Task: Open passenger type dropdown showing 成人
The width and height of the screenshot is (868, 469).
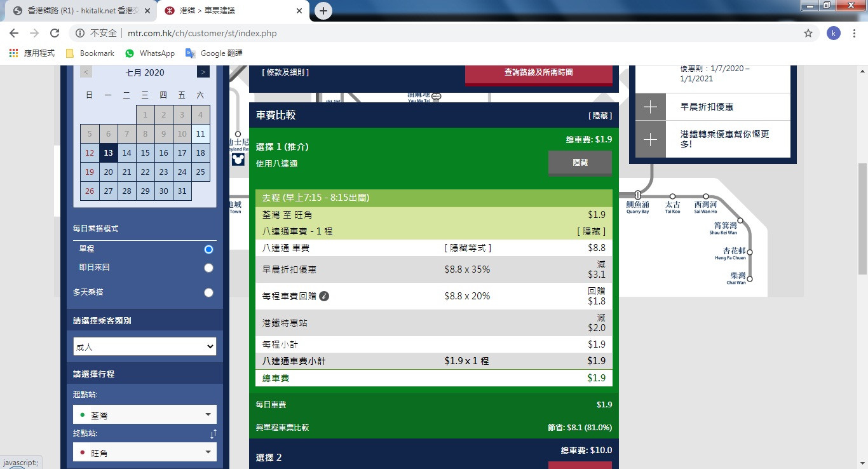Action: tap(145, 347)
